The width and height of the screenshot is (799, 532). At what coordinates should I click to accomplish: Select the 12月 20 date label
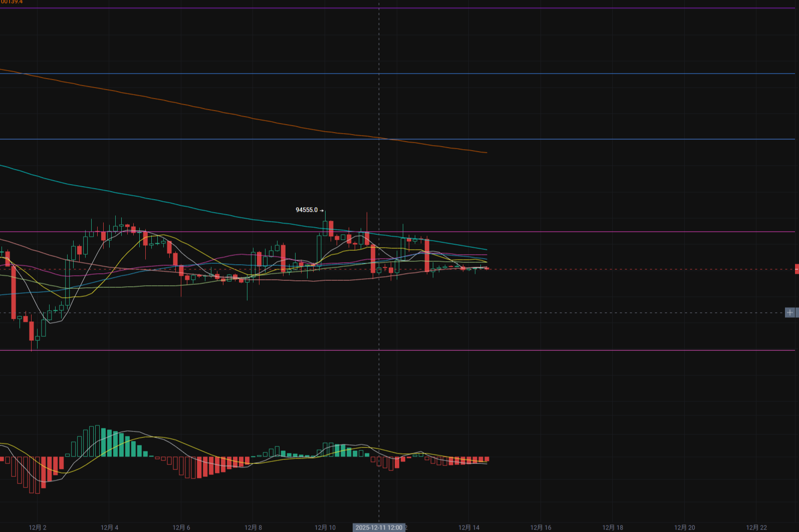click(685, 527)
